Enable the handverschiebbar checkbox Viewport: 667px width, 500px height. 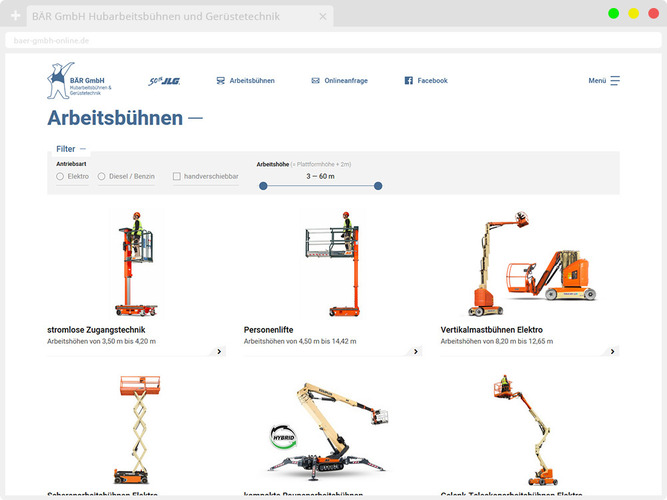(x=177, y=176)
